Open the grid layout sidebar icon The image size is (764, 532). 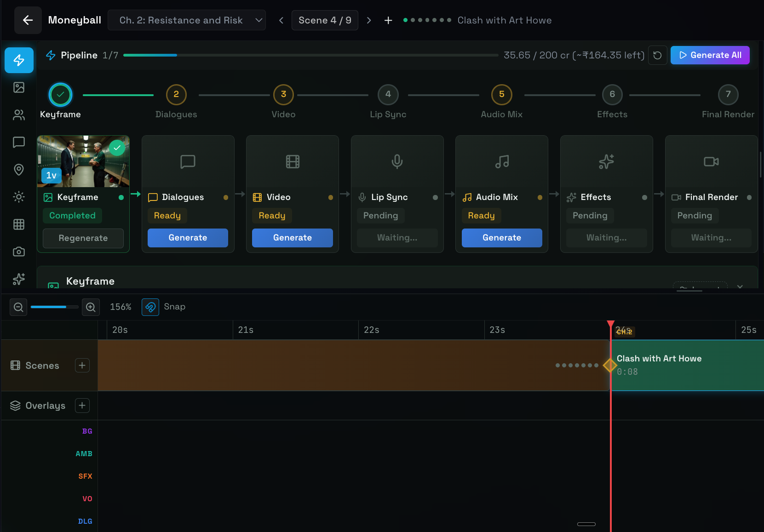click(x=19, y=224)
